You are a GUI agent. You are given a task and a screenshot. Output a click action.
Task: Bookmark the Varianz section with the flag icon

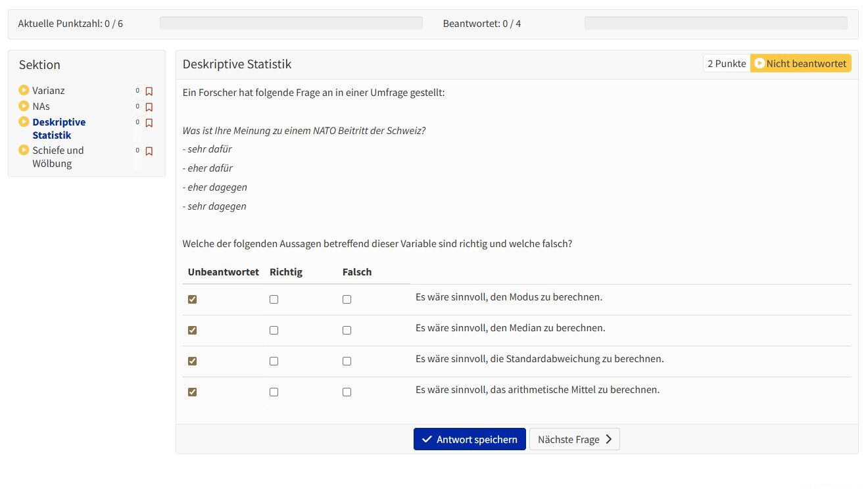pos(149,91)
